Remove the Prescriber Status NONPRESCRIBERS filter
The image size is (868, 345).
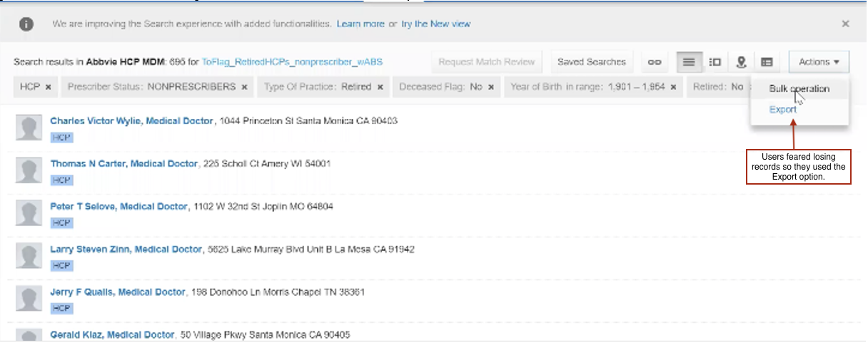click(244, 87)
